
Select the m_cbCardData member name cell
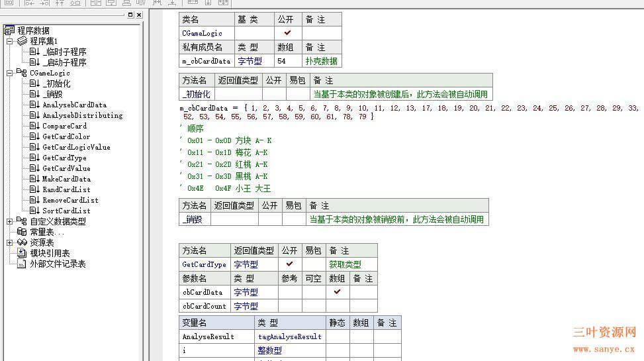(207, 61)
